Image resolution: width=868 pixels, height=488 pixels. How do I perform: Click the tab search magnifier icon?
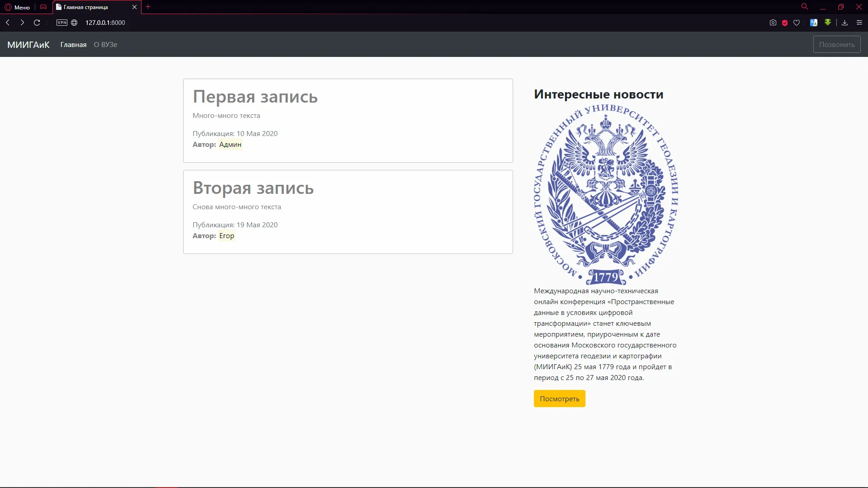coord(805,7)
